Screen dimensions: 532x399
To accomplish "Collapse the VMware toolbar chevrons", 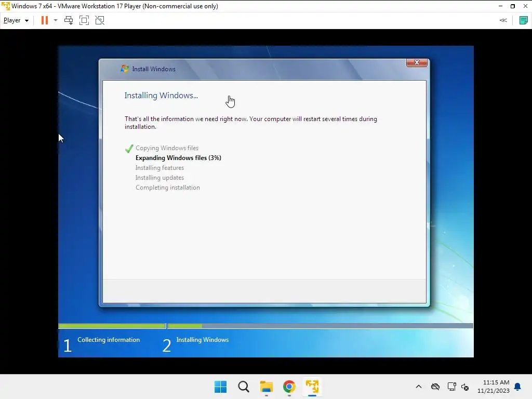I will click(503, 20).
